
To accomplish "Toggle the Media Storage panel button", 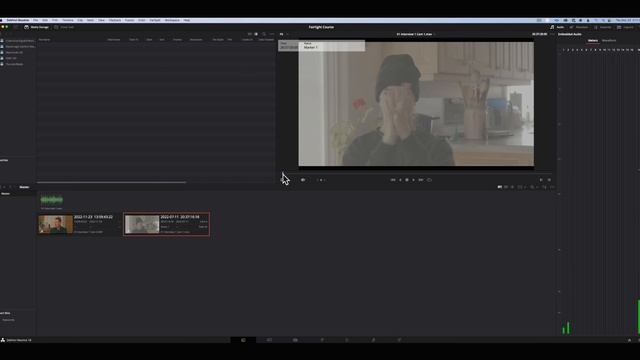I will tap(36, 27).
